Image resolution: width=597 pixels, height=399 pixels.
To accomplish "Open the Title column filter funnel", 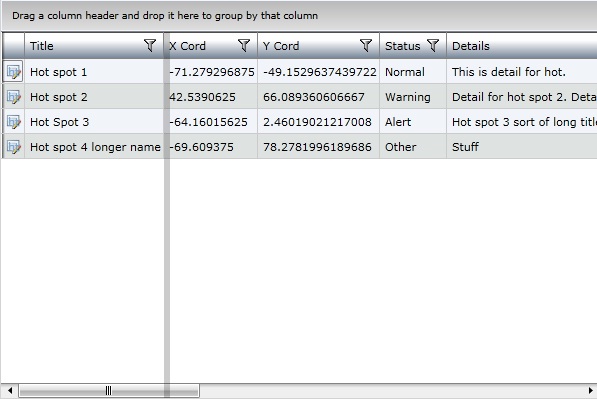I will (x=150, y=45).
